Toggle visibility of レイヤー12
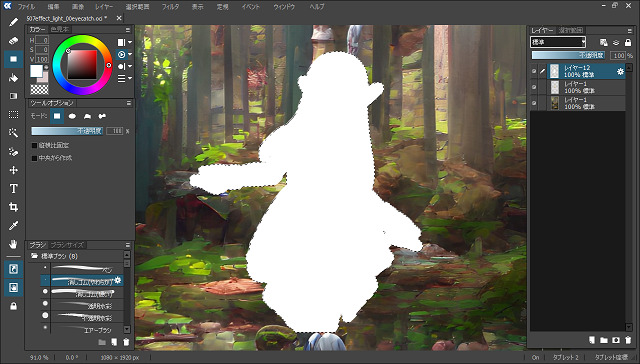Screen dimensions: 640x364 click(534, 71)
